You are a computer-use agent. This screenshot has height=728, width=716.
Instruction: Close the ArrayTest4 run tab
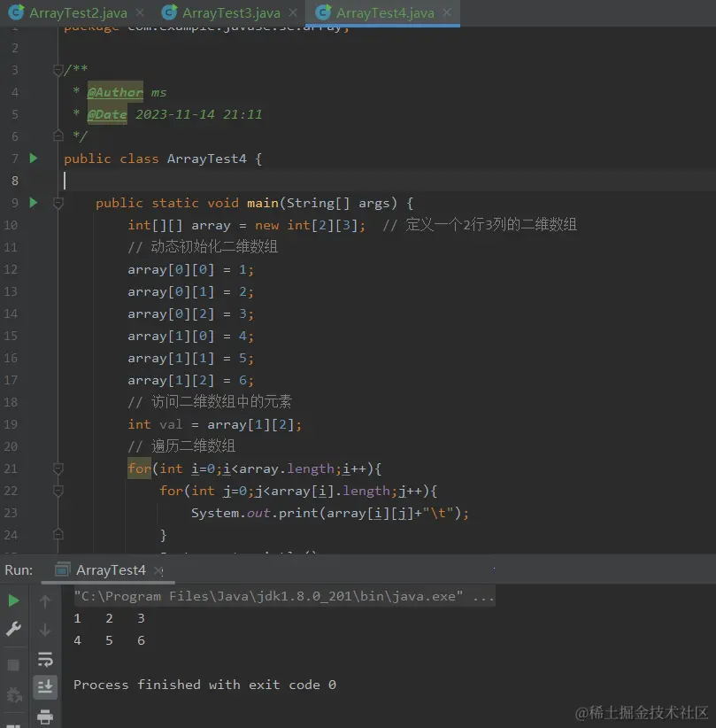[158, 570]
